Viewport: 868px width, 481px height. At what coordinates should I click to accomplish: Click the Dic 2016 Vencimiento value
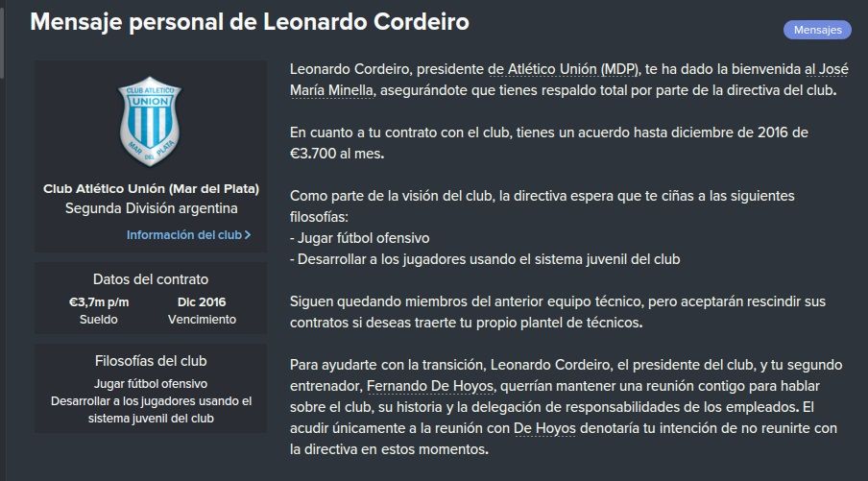[x=202, y=302]
